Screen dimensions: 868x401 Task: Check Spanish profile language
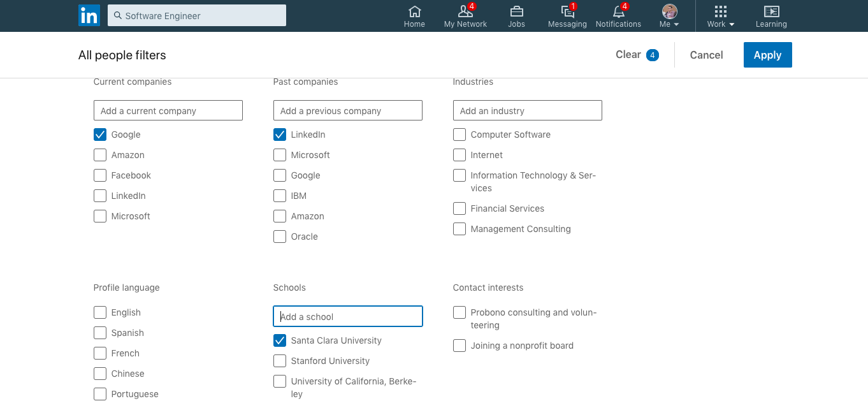coord(100,333)
